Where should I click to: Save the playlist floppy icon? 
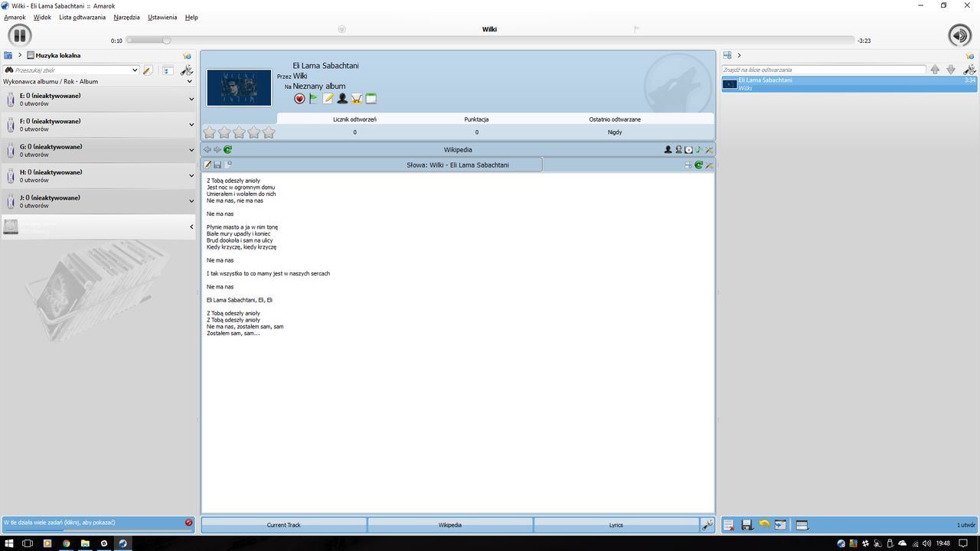pyautogui.click(x=747, y=525)
